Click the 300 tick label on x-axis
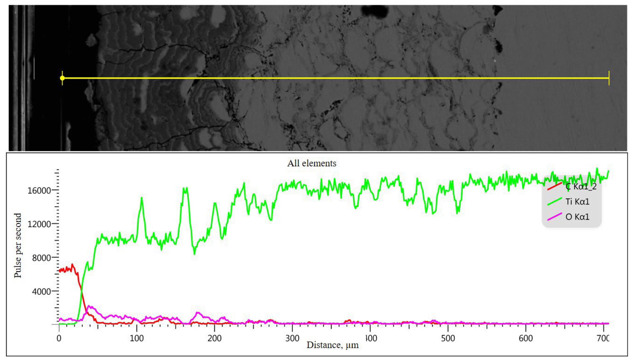This screenshot has width=631, height=364. click(x=292, y=338)
